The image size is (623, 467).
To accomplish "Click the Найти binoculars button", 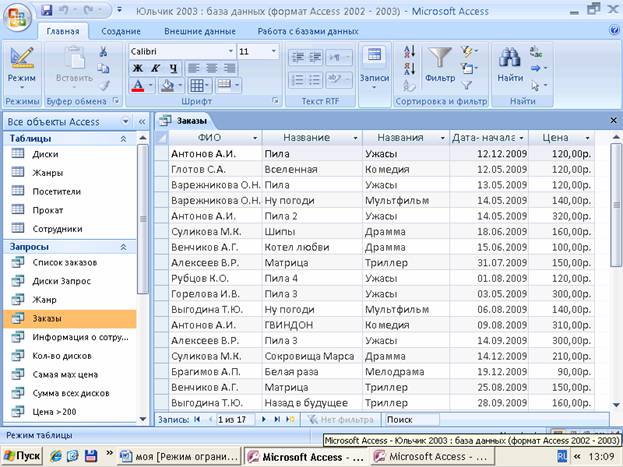I will point(510,64).
